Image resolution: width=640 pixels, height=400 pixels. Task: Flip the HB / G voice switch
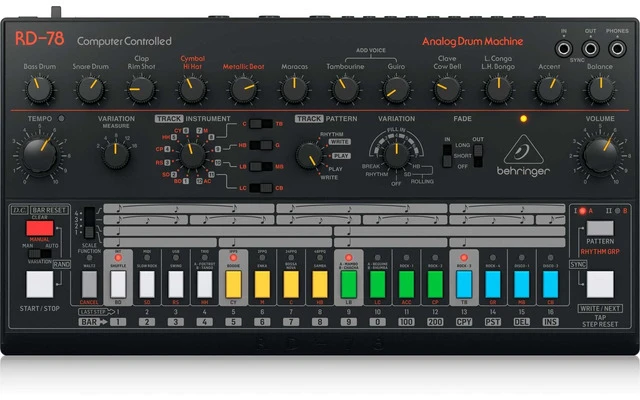tap(261, 145)
